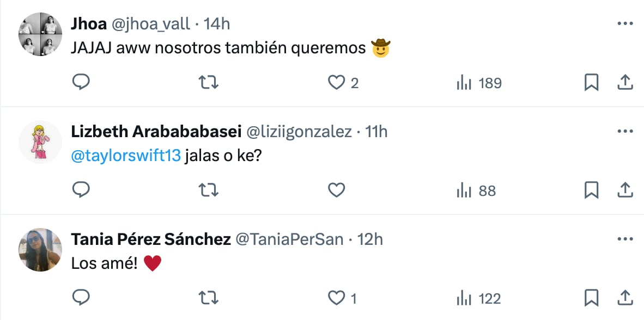Open more options for Jhoa's tweet
The height and width of the screenshot is (320, 644).
[x=624, y=24]
